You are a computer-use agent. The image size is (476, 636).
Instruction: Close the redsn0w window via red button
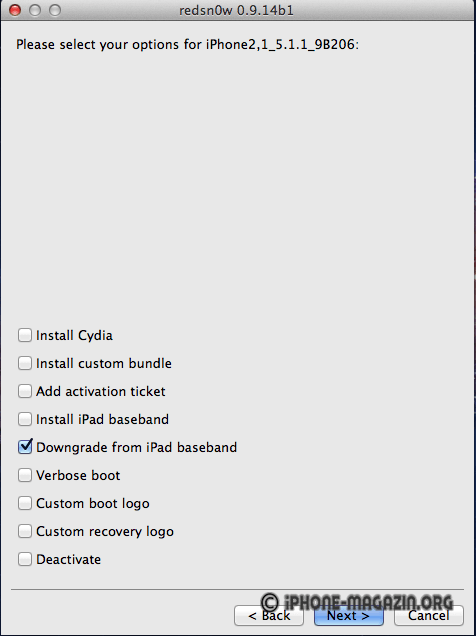tap(15, 10)
